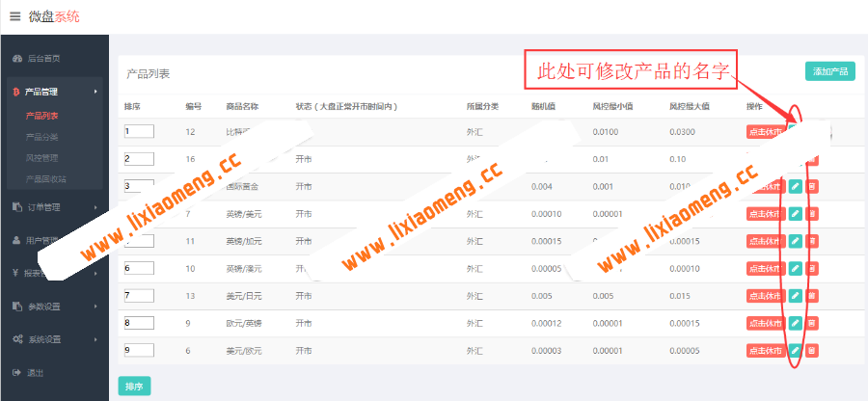
Task: Click 点击休市 for 美元/日元
Action: click(x=766, y=296)
